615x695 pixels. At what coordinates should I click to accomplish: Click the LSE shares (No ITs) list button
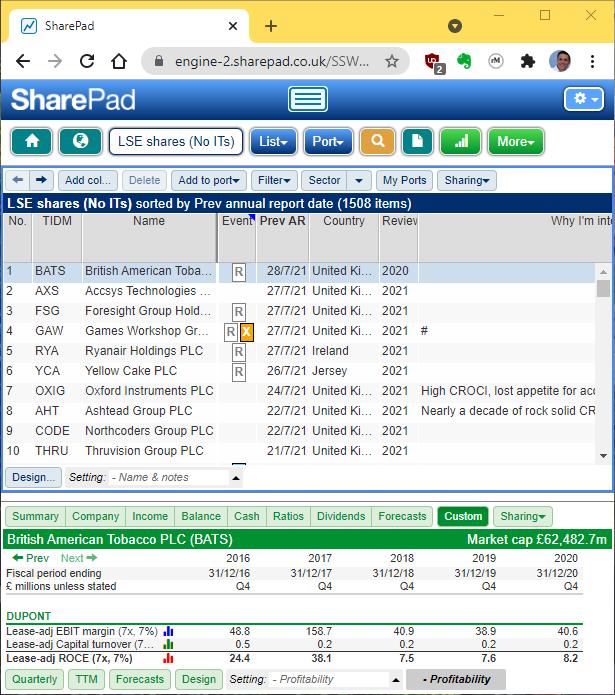(x=176, y=141)
